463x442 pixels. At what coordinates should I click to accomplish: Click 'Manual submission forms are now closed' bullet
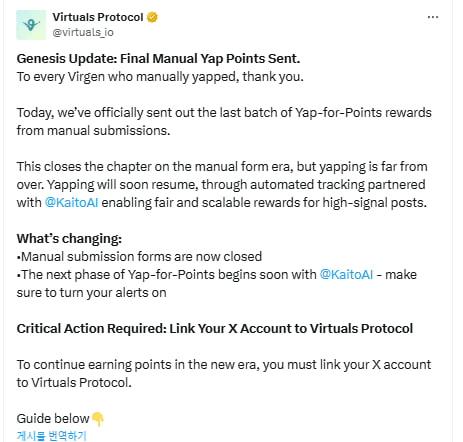[x=139, y=257]
